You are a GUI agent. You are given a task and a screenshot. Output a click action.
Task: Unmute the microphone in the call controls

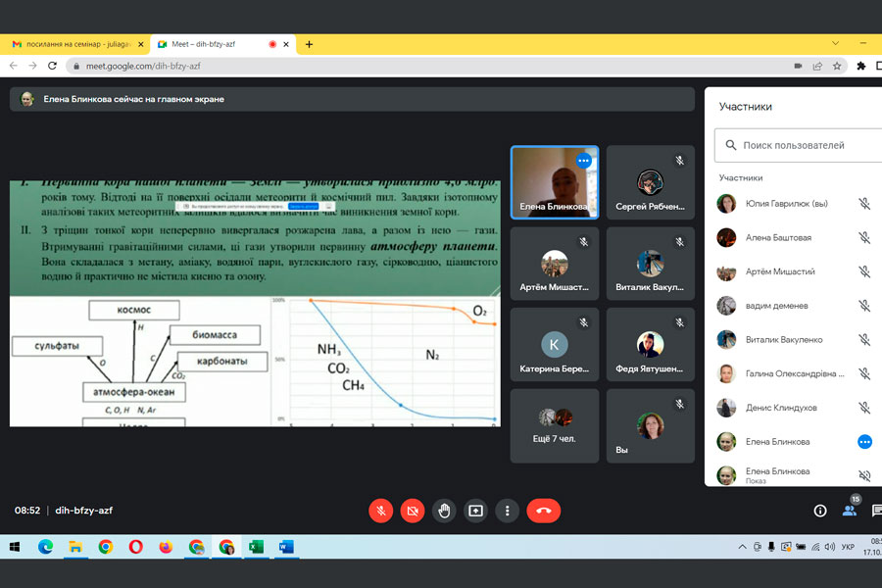pyautogui.click(x=381, y=511)
